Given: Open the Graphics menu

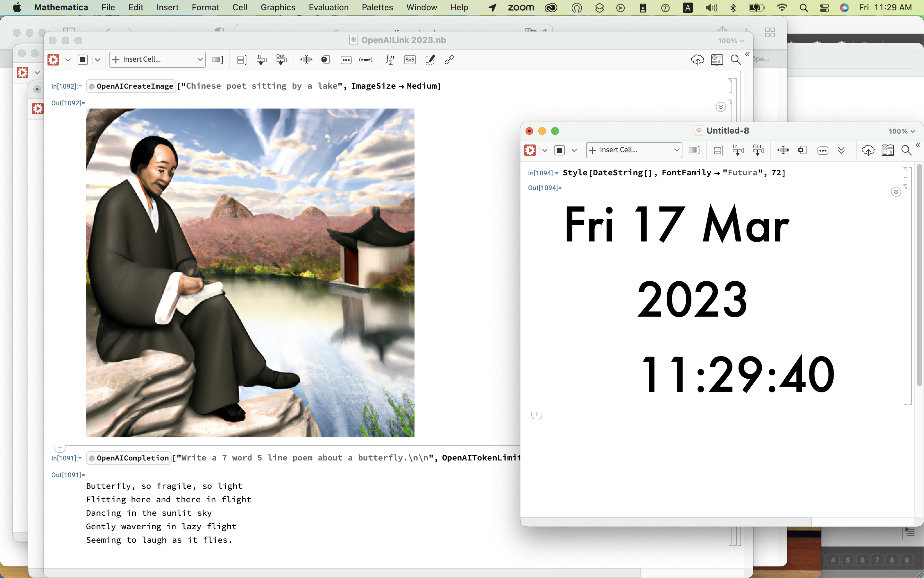Looking at the screenshot, I should click(x=278, y=7).
